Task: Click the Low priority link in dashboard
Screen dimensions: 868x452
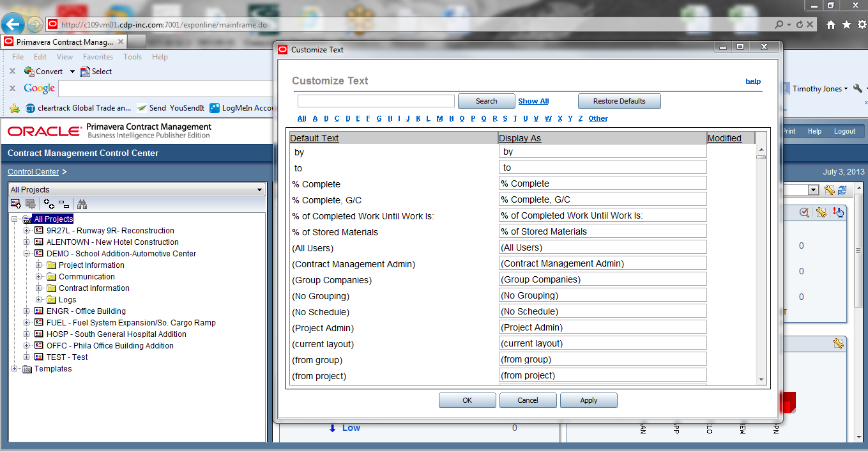Action: (351, 428)
